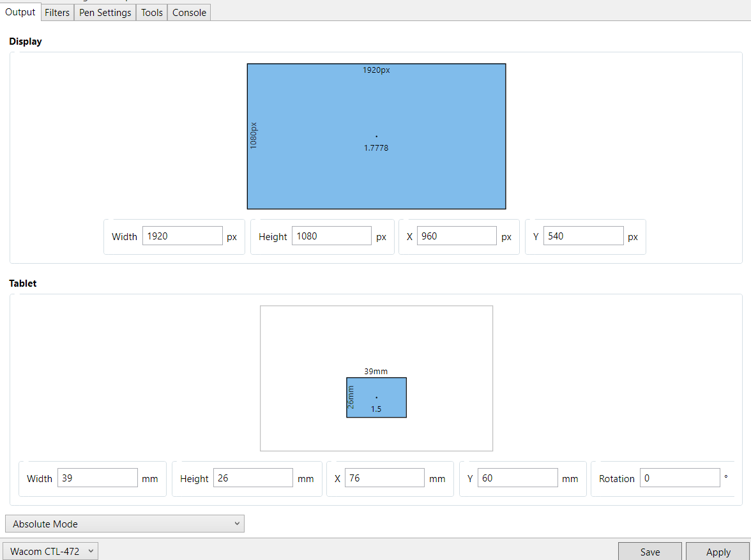Click the Save button
751x560 pixels.
coord(650,552)
